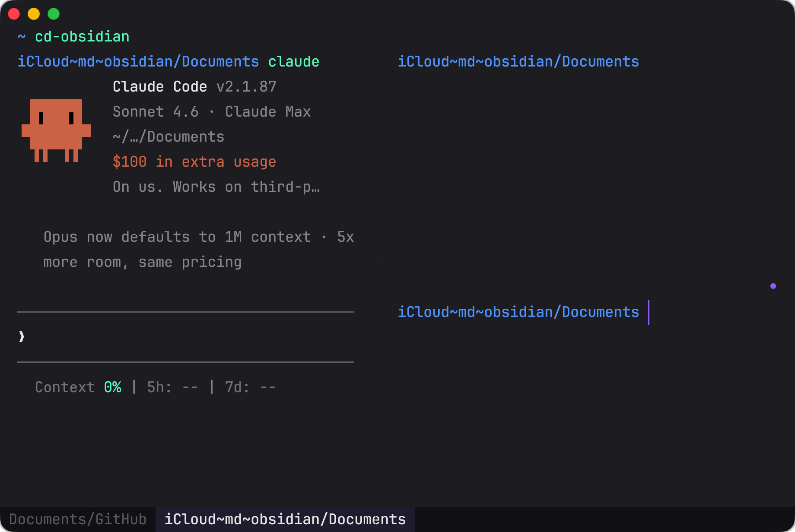Switch to the Documents/GitHub tab

pyautogui.click(x=78, y=519)
